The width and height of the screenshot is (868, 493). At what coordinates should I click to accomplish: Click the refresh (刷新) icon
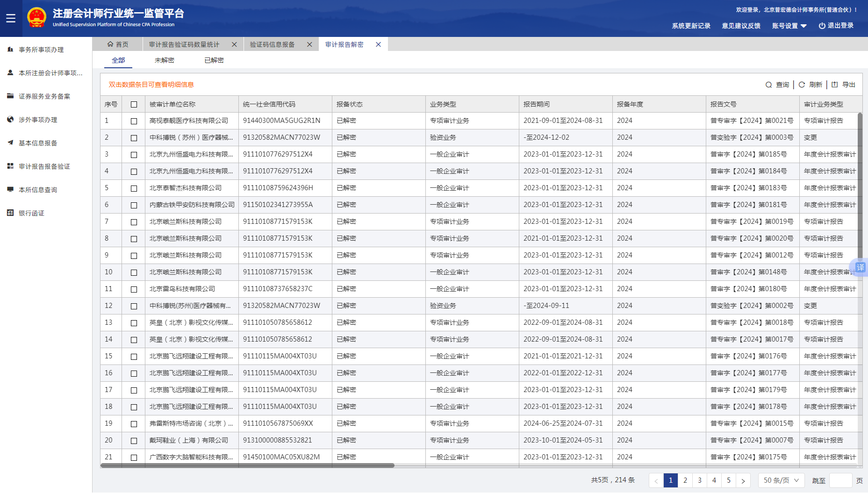pos(802,85)
